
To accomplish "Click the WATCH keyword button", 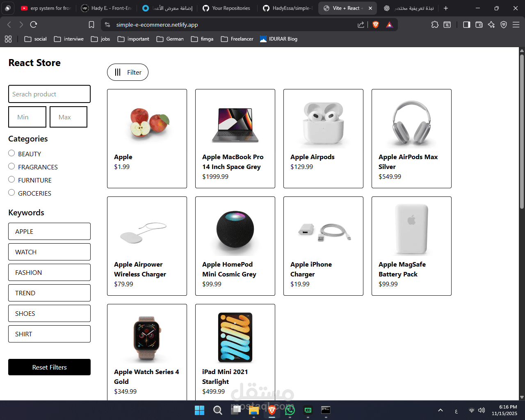I will tap(49, 252).
